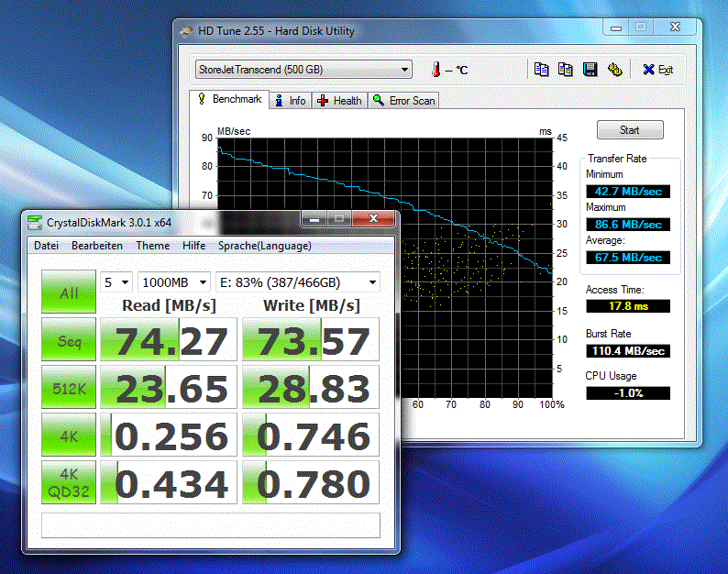The width and height of the screenshot is (728, 574).
Task: Click the 512K write result 28.83
Action: coord(311,387)
